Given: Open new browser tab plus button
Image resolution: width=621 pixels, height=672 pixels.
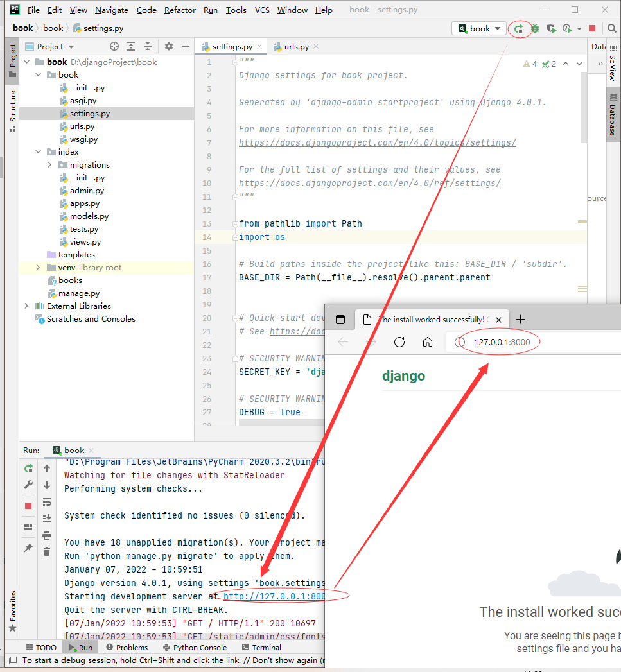Looking at the screenshot, I should [x=520, y=319].
